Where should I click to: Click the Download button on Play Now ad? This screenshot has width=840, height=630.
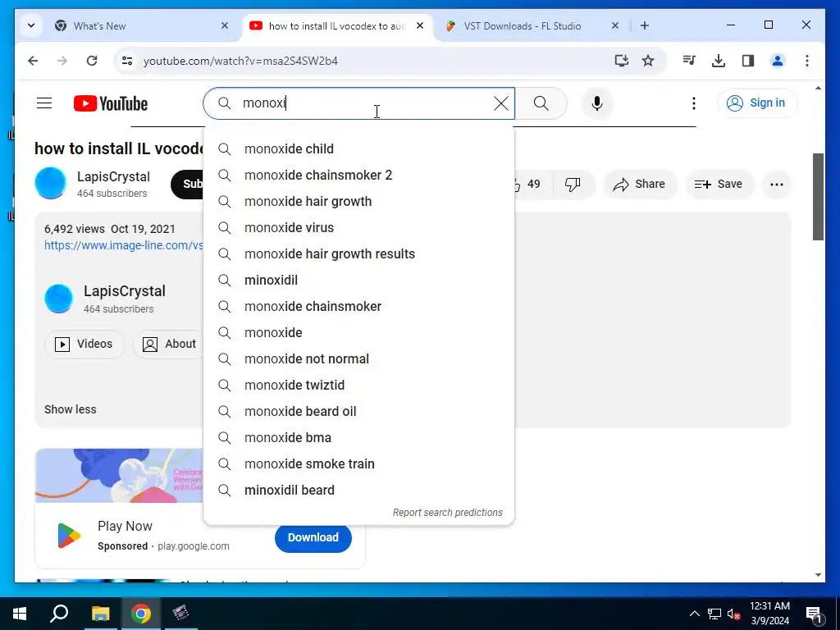313,538
